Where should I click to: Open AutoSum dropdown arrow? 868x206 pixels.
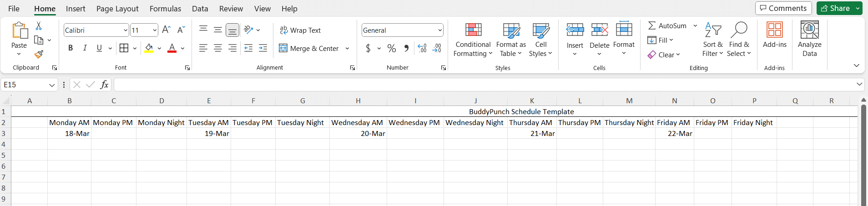pos(695,26)
